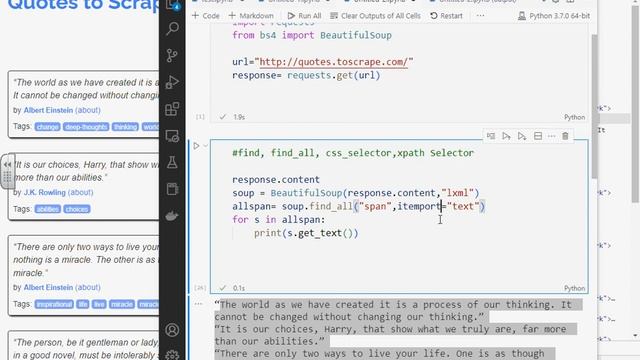
Task: Change second cell's Python language mode
Action: pyautogui.click(x=574, y=288)
